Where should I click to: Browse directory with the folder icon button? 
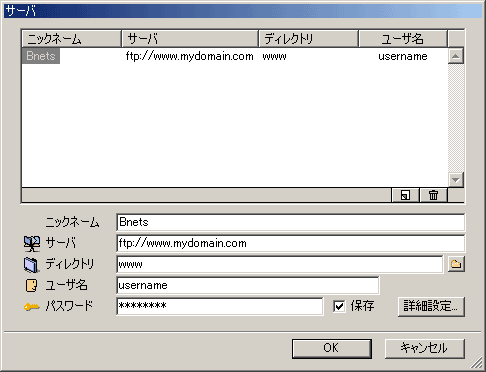click(x=456, y=264)
